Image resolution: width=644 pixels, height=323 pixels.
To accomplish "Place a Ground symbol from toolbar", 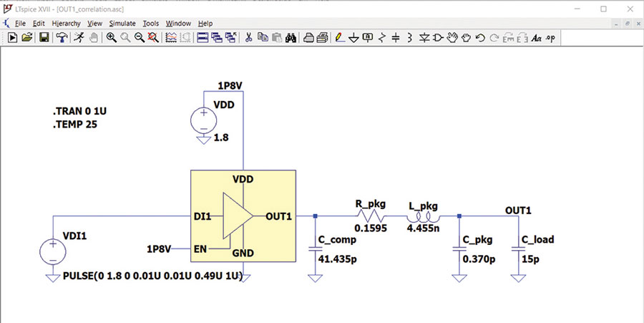I will point(353,38).
